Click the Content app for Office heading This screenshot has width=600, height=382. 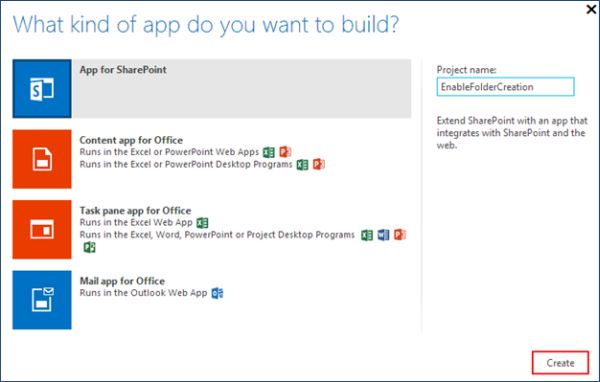[131, 140]
